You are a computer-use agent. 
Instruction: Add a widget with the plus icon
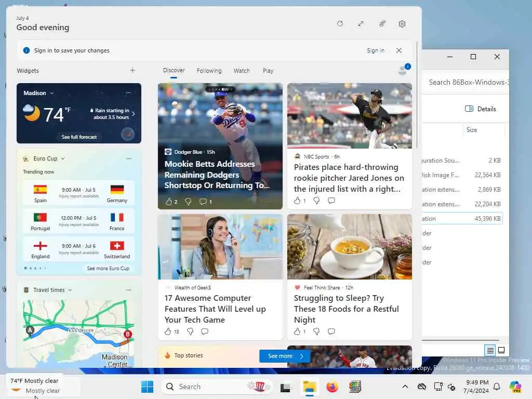[x=132, y=70]
